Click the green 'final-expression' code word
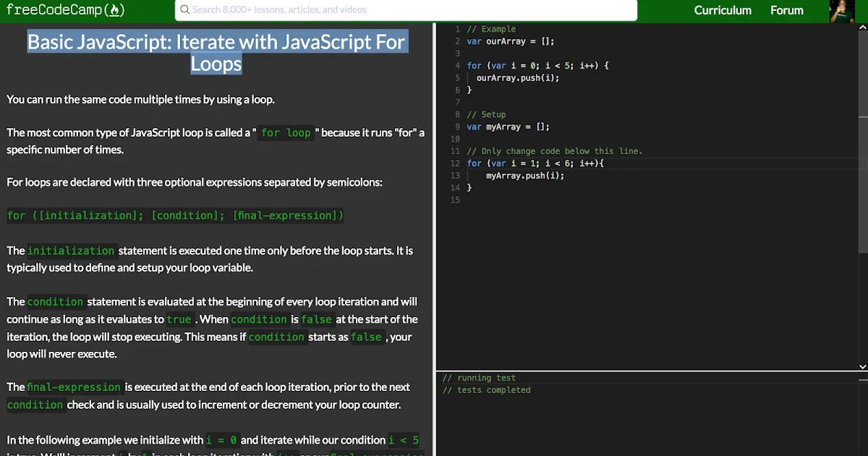The height and width of the screenshot is (456, 868). click(74, 387)
